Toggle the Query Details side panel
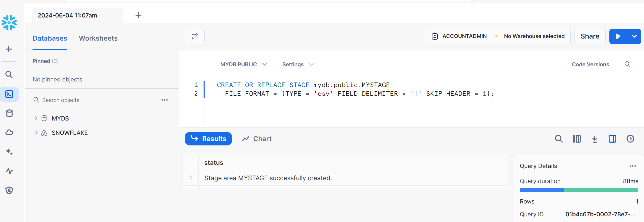Image resolution: width=644 pixels, height=222 pixels. tap(612, 139)
